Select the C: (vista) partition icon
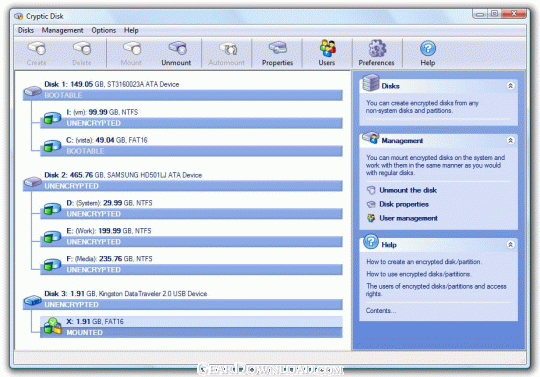The image size is (540, 377). 52,145
